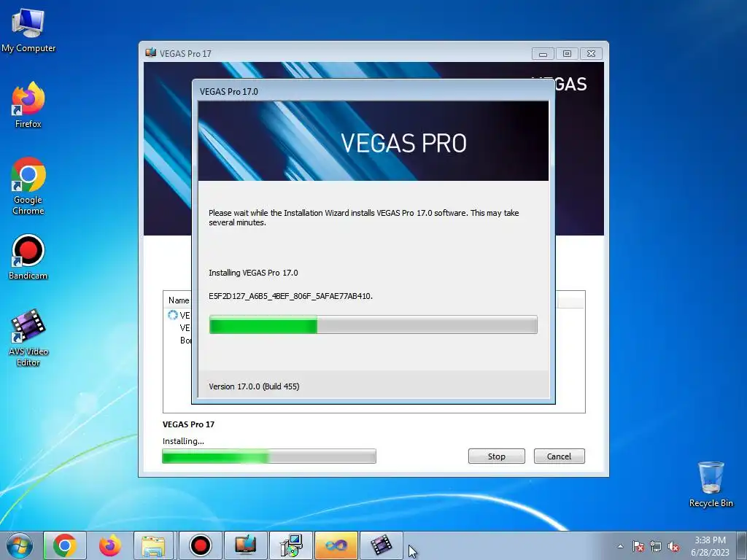Image resolution: width=747 pixels, height=560 pixels.
Task: Select the AVS Video Editor desktop shortcut
Action: tap(28, 338)
